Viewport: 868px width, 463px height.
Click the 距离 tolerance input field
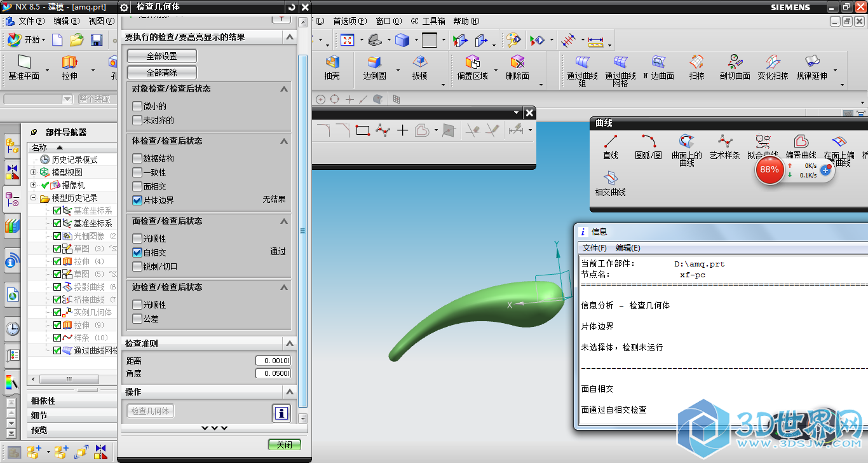click(273, 361)
